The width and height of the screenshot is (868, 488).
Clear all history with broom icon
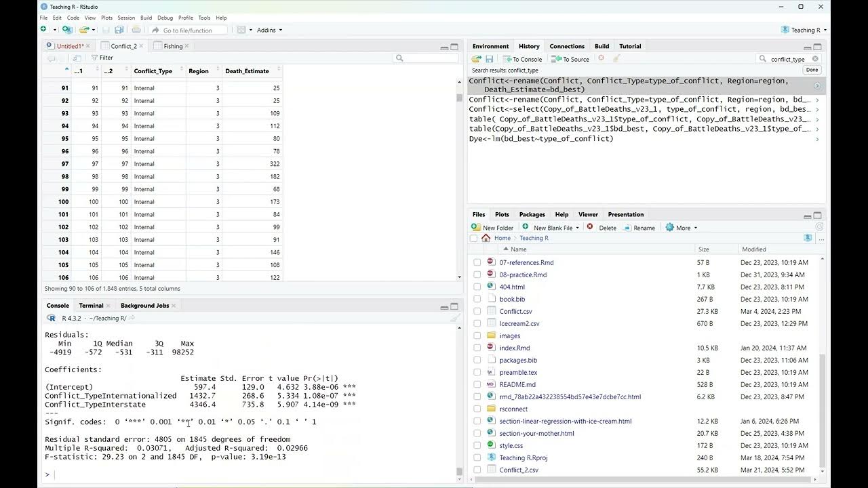click(x=616, y=59)
